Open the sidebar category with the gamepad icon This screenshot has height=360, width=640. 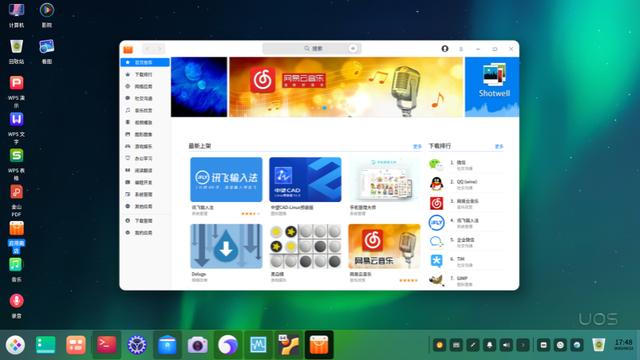(145, 146)
